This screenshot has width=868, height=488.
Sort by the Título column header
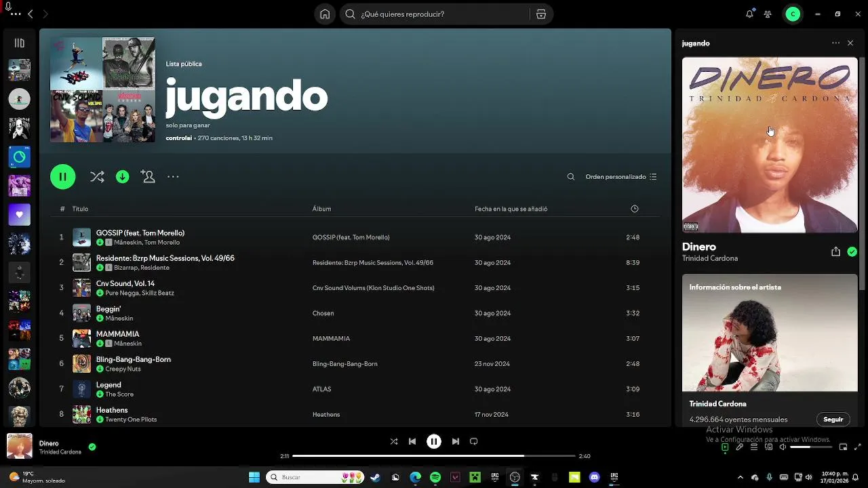coord(80,209)
